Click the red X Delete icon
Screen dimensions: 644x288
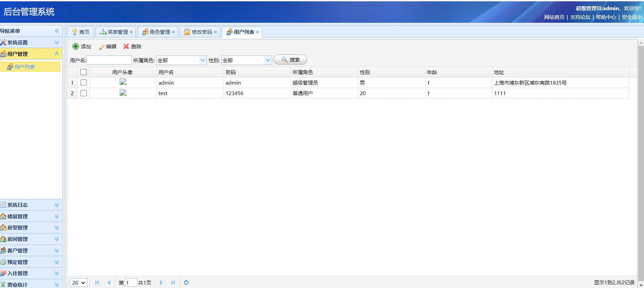tap(126, 46)
